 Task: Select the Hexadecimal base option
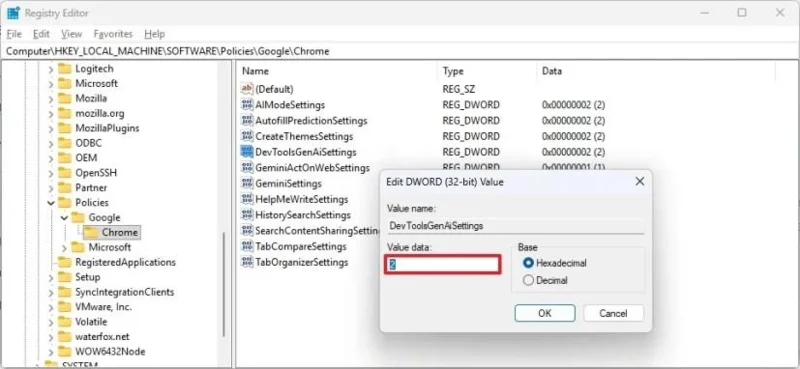point(555,263)
